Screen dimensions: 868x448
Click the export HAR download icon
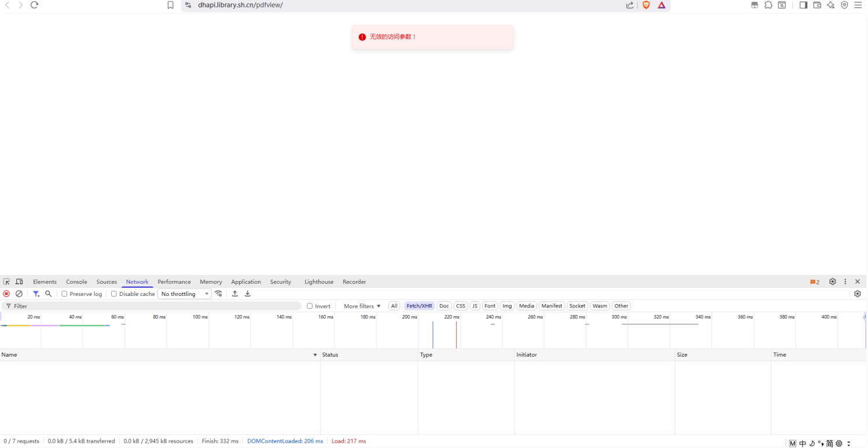(x=248, y=294)
